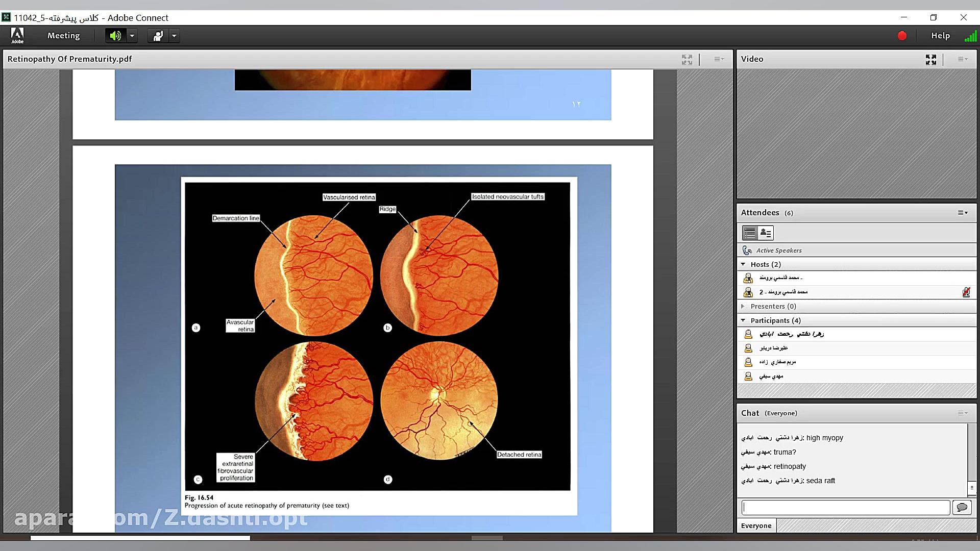Open the Meeting menu
The width and height of the screenshot is (980, 551).
(x=63, y=36)
